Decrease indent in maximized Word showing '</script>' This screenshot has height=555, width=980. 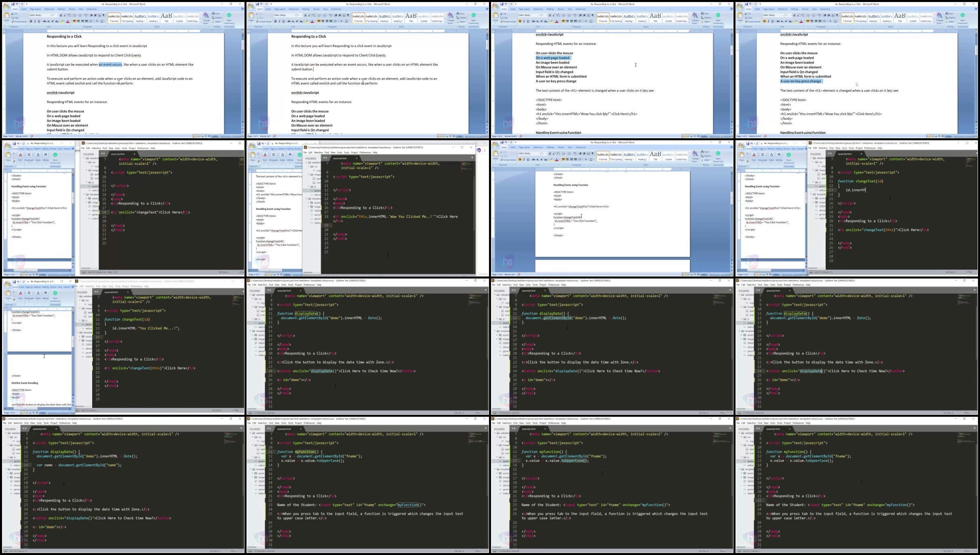pos(580,154)
